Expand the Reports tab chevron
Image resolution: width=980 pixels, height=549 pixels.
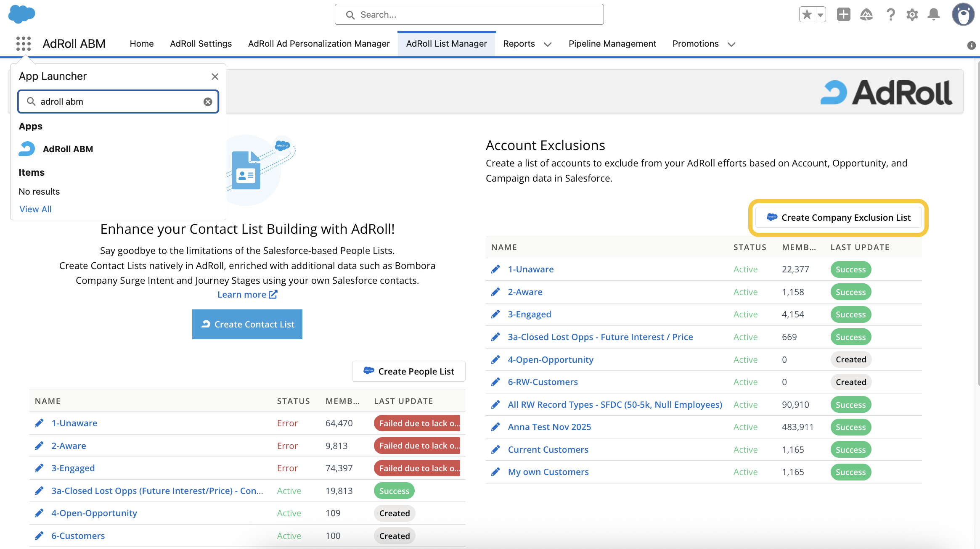click(548, 44)
